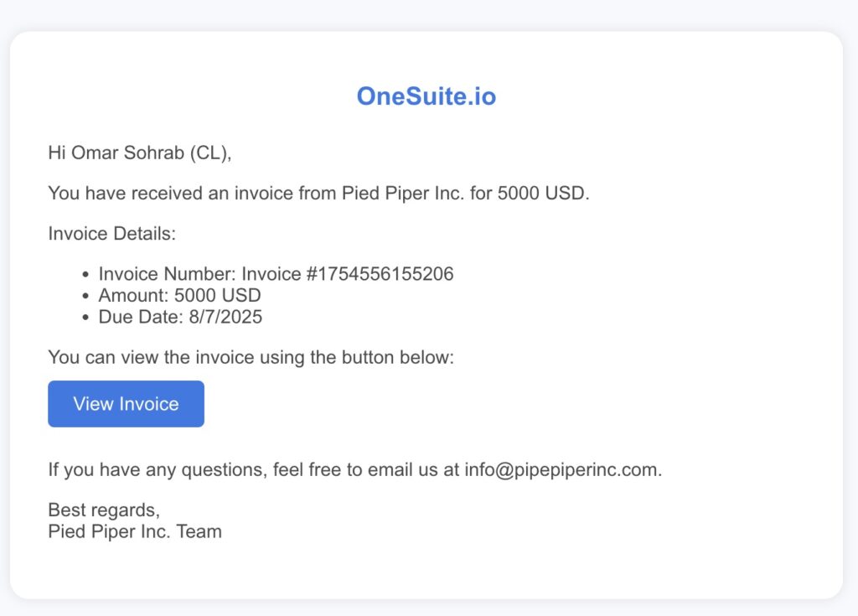Click the Due Date label text
The width and height of the screenshot is (858, 616).
click(141, 317)
